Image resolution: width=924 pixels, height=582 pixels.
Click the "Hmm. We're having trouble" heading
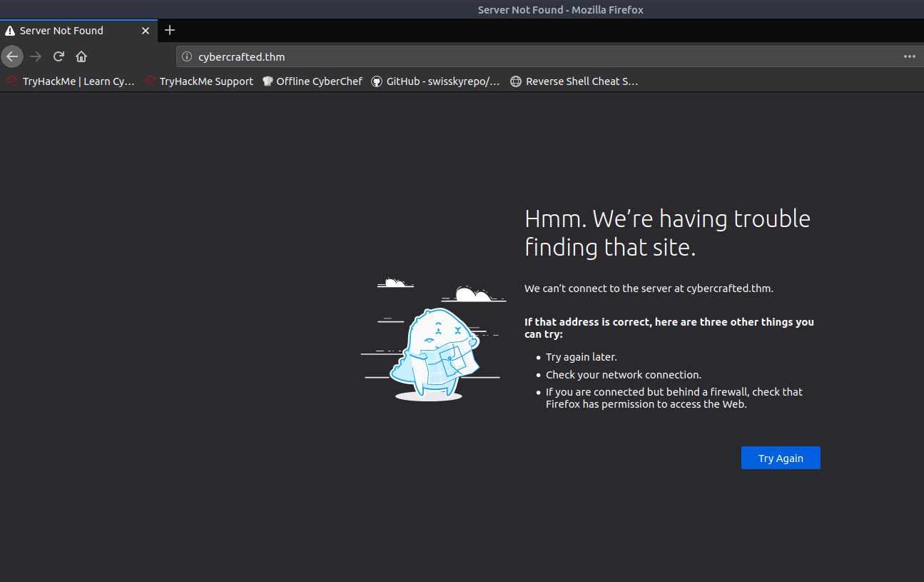pyautogui.click(x=667, y=232)
